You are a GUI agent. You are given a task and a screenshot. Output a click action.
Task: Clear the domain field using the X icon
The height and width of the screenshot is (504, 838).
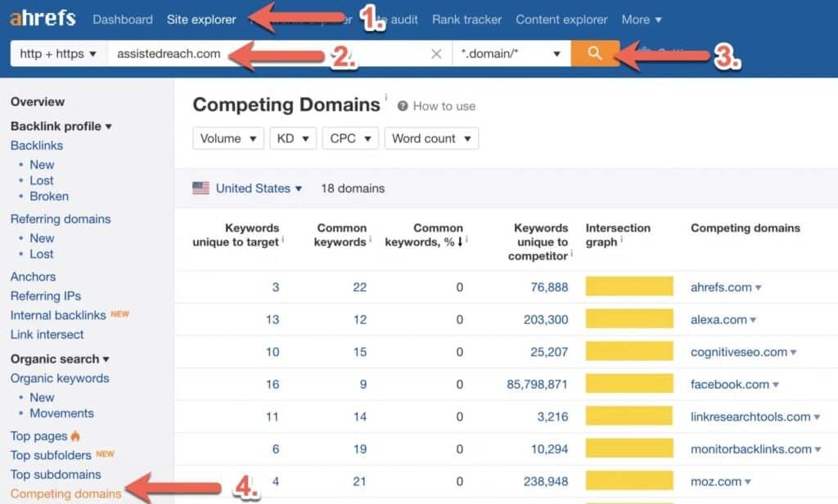coord(436,52)
